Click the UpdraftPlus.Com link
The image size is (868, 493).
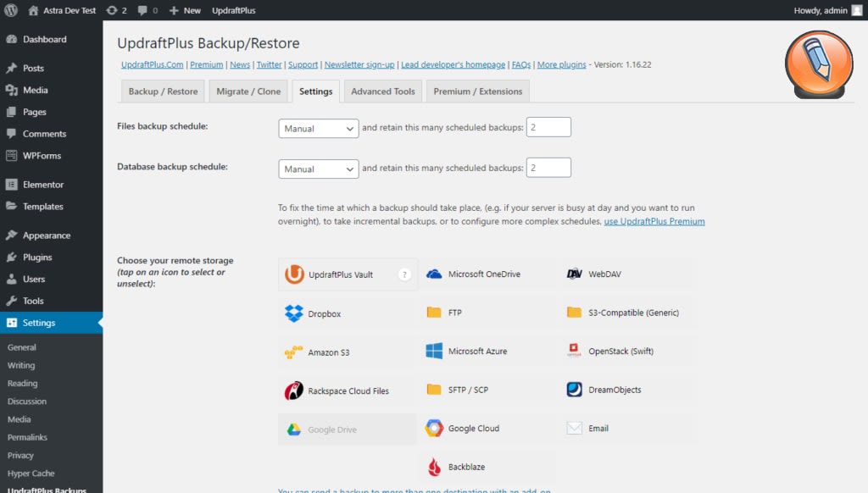(153, 64)
